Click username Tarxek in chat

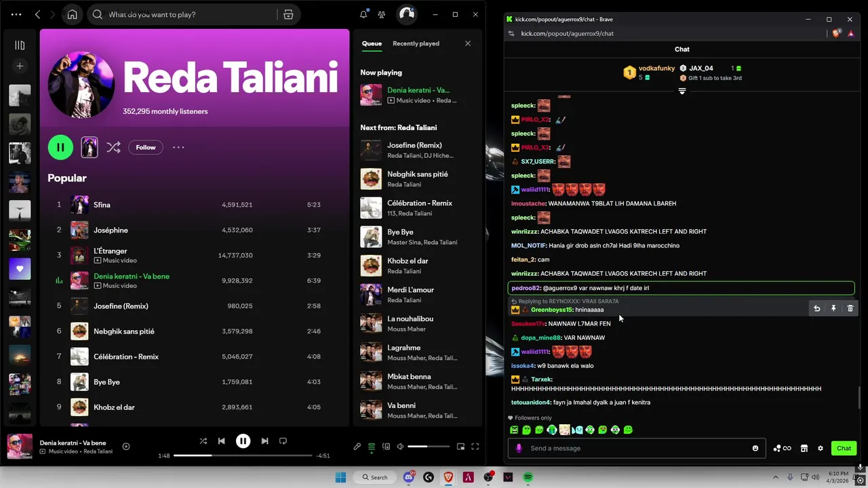coord(542,380)
